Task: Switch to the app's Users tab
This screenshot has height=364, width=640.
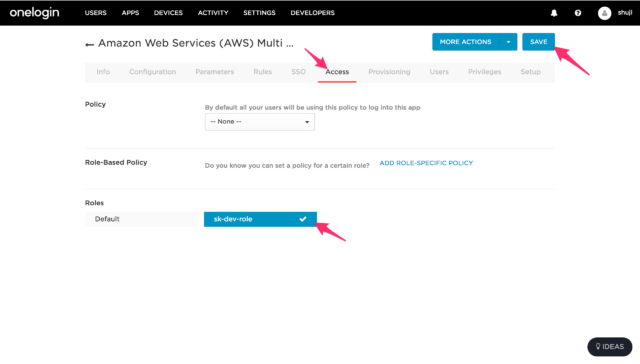Action: [x=439, y=72]
